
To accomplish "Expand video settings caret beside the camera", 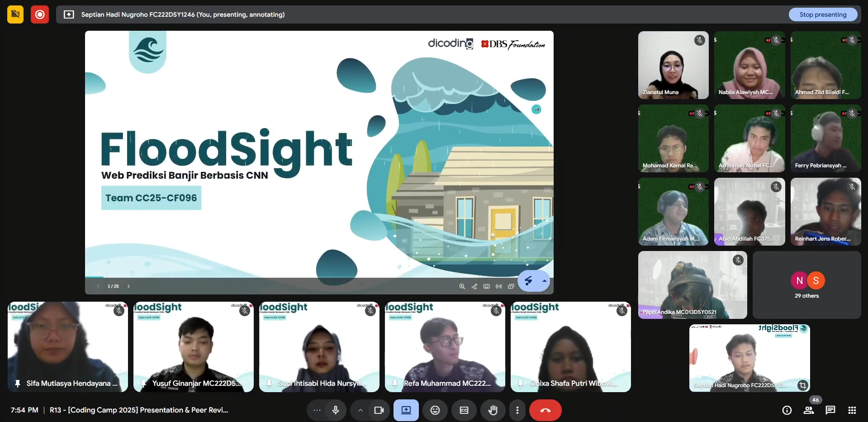I will tap(360, 410).
